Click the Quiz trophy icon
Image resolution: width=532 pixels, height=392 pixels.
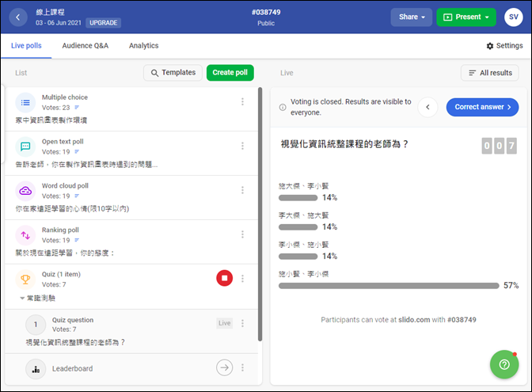(25, 280)
